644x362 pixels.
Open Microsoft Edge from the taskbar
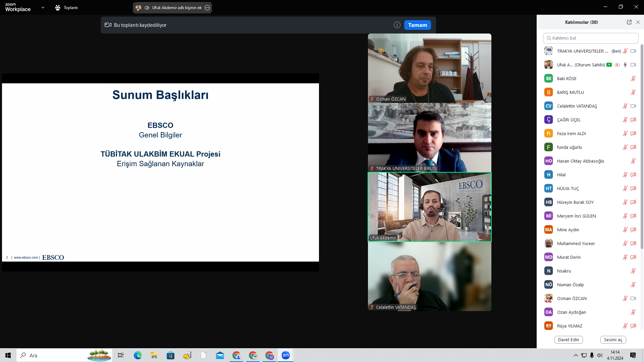tap(138, 355)
